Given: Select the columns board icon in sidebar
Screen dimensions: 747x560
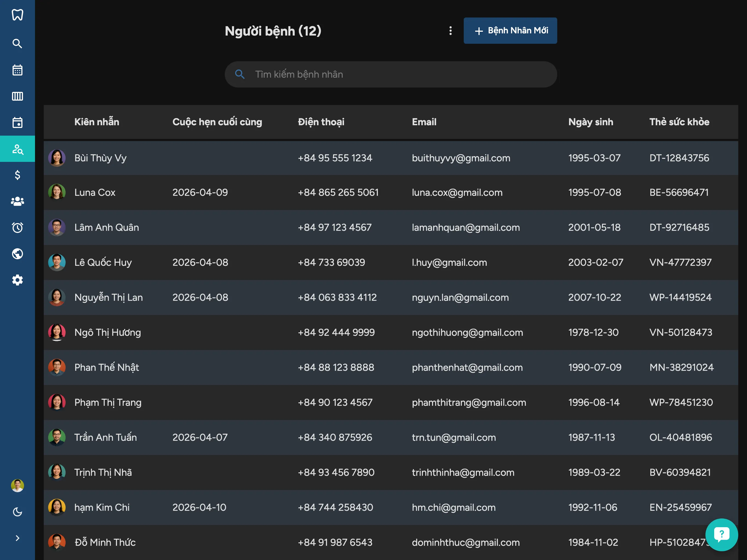Looking at the screenshot, I should click(x=17, y=96).
